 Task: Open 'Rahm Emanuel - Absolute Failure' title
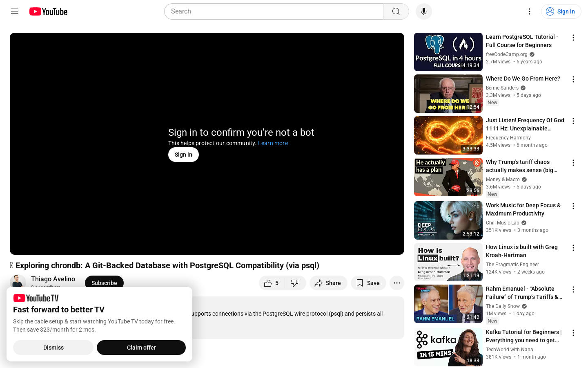point(524,293)
